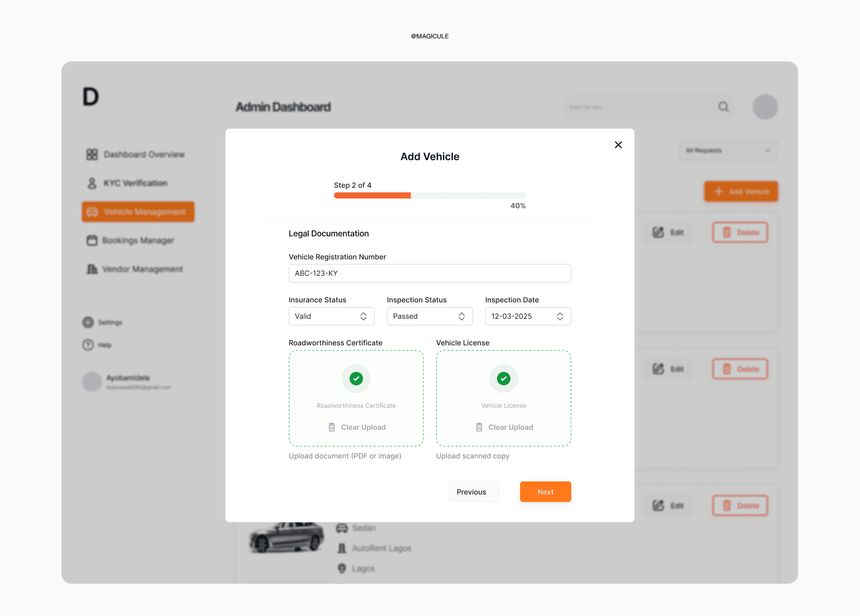Close the Add Vehicle dialog
This screenshot has width=860, height=616.
[x=618, y=145]
